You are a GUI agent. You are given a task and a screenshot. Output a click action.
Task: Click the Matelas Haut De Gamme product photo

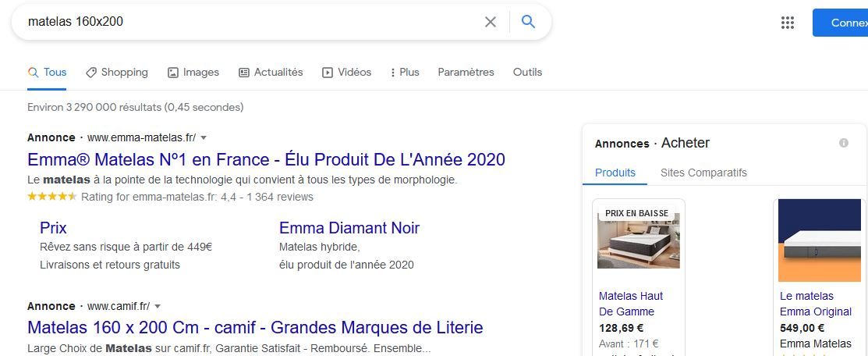(638, 241)
